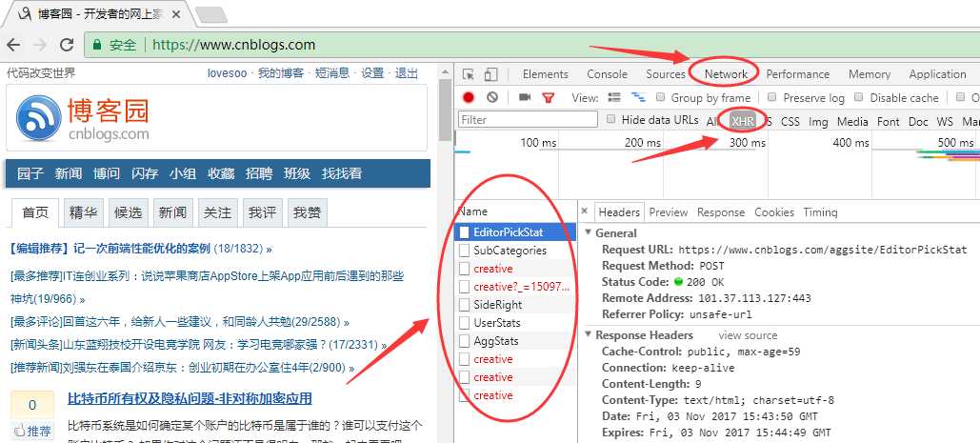
Task: Close the request details pane
Action: click(584, 211)
